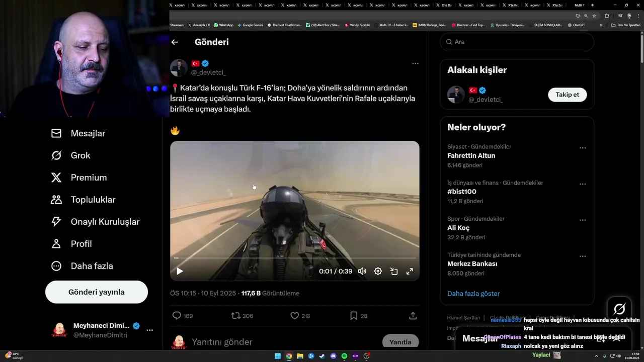Open File Explorer from the taskbar
Screen dimensions: 644x362
[300, 356]
